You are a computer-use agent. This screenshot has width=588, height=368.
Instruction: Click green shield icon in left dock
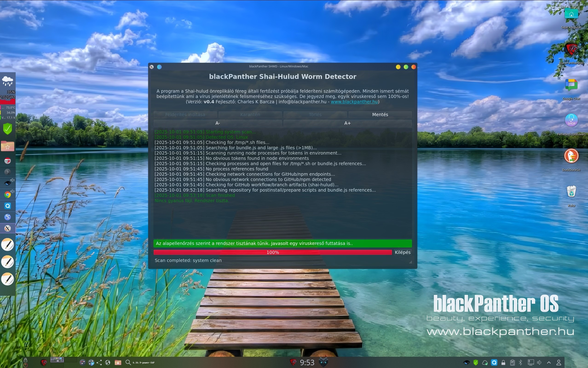coord(8,129)
